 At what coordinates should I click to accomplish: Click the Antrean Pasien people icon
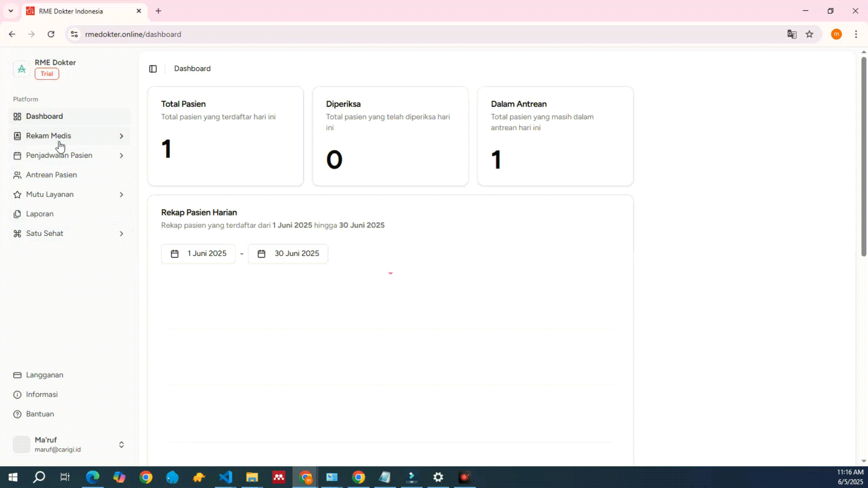[x=17, y=175]
